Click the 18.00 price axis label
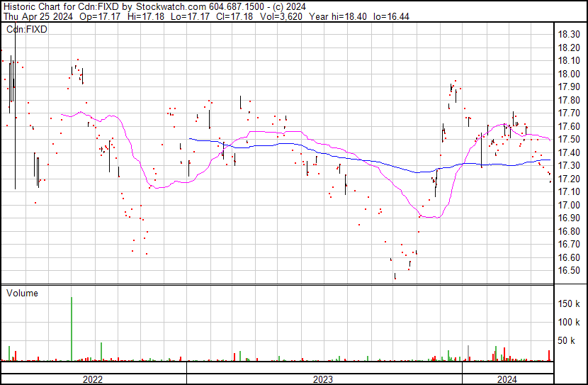The width and height of the screenshot is (588, 385). [x=569, y=74]
